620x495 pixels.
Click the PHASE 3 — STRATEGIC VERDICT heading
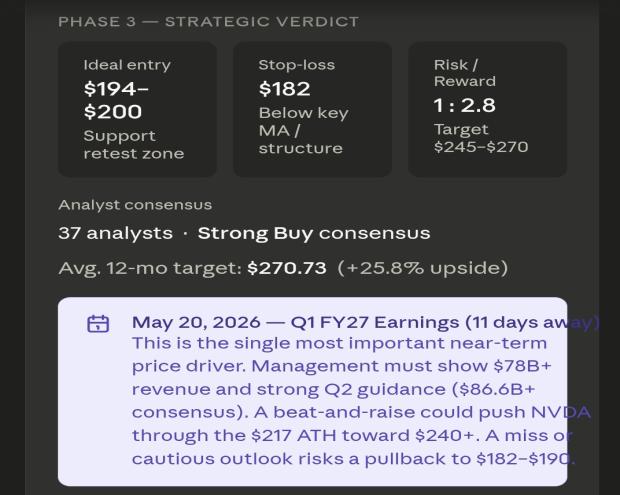pos(209,22)
